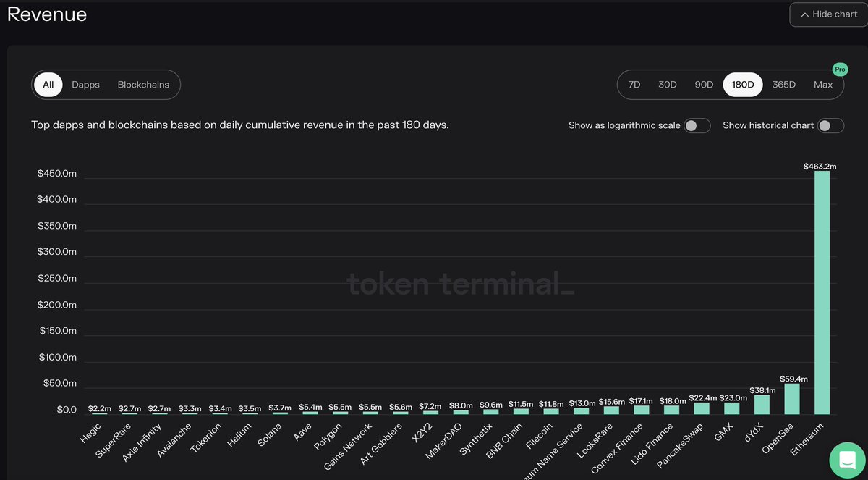The width and height of the screenshot is (868, 480).
Task: Switch to the Dapps filter tab
Action: coord(85,85)
